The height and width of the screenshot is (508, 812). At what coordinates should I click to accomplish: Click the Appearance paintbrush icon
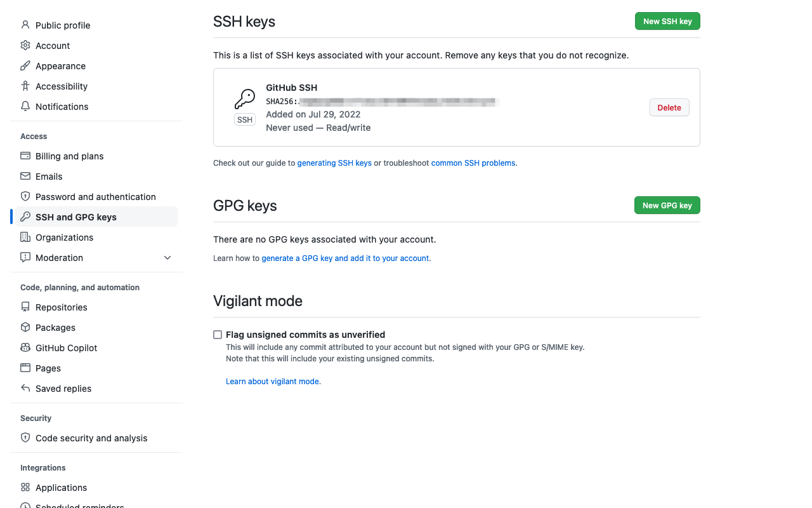[25, 65]
